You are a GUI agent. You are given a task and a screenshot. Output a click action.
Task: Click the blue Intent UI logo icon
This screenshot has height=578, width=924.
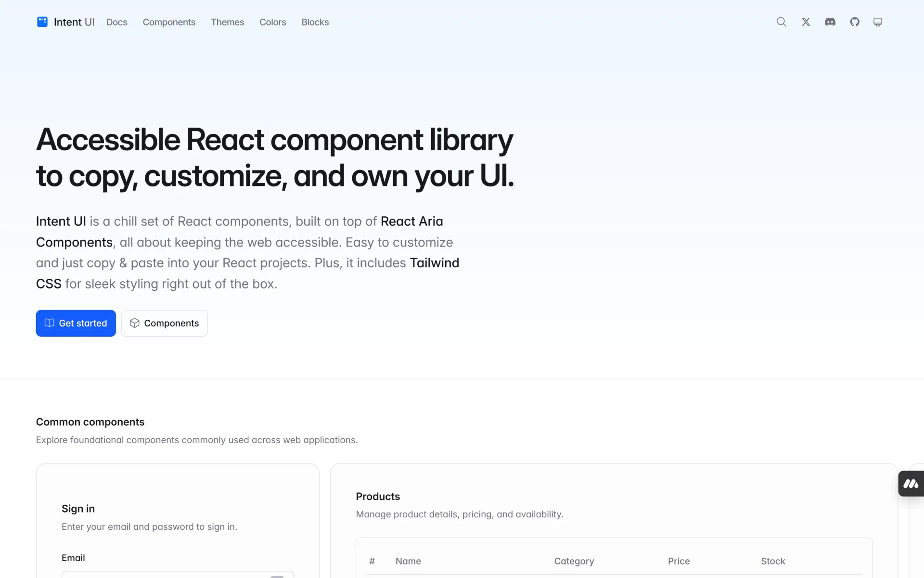click(x=42, y=22)
